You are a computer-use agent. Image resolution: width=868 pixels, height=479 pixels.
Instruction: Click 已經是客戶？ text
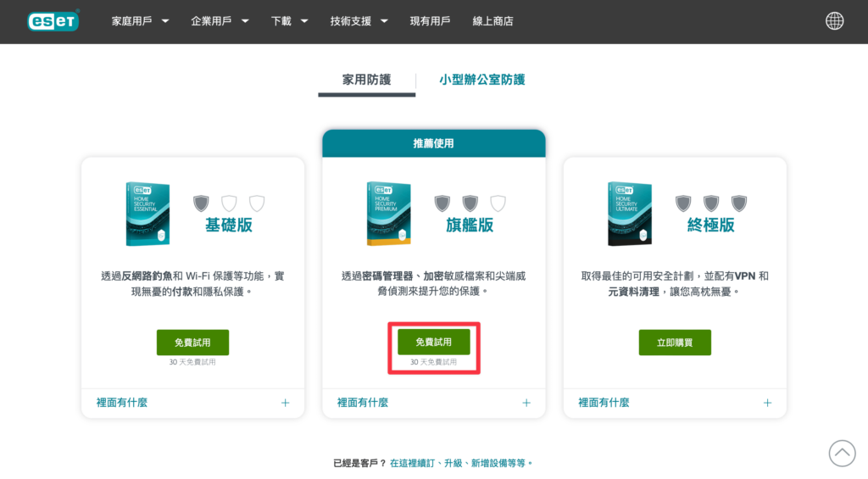pyautogui.click(x=359, y=463)
